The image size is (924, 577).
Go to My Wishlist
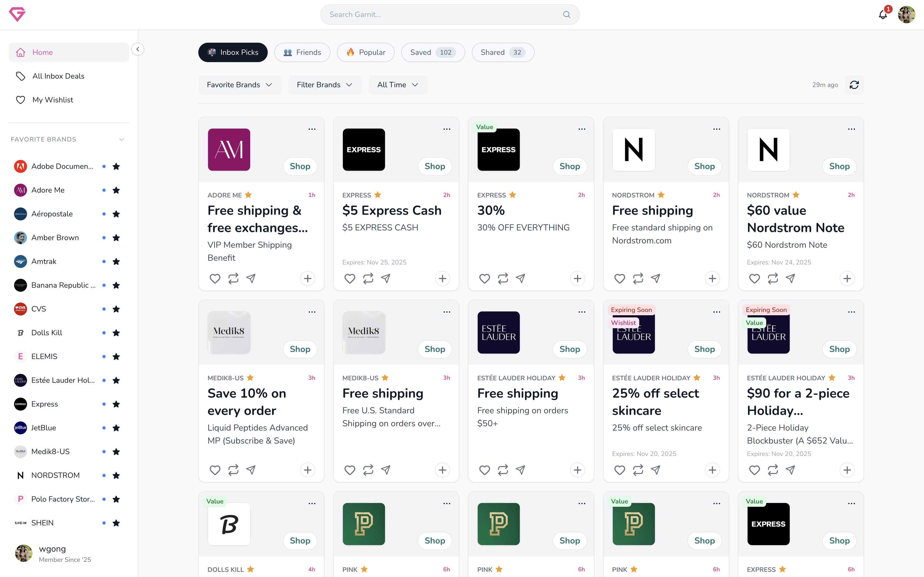53,100
